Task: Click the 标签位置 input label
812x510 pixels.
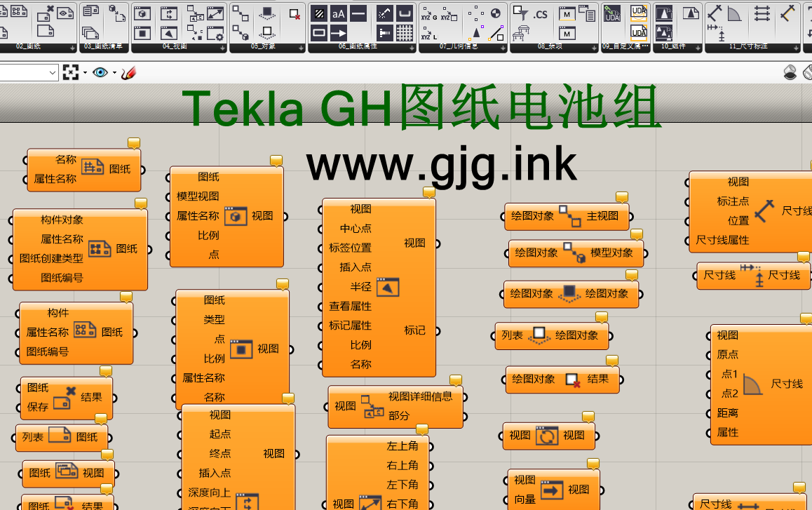Action: pos(350,248)
